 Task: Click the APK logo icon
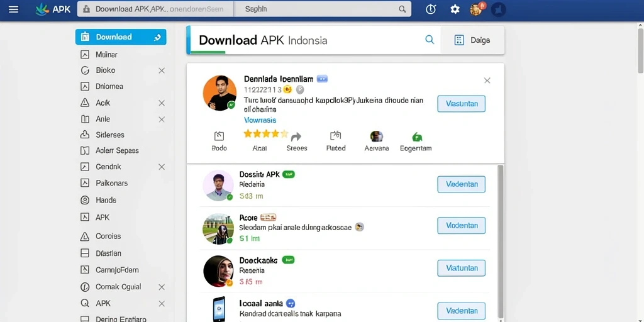(42, 9)
